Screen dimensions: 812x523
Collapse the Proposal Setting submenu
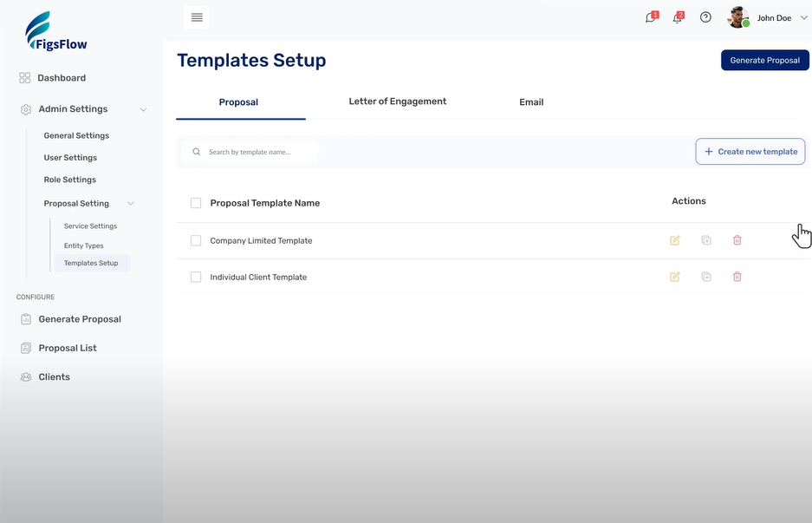click(x=131, y=203)
